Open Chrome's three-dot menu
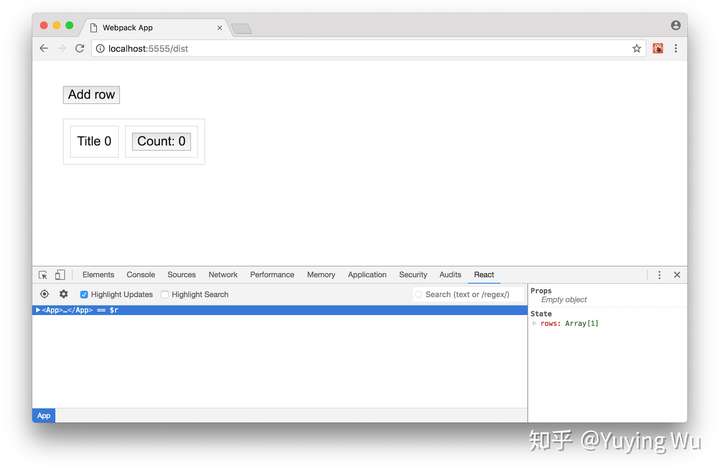 675,48
